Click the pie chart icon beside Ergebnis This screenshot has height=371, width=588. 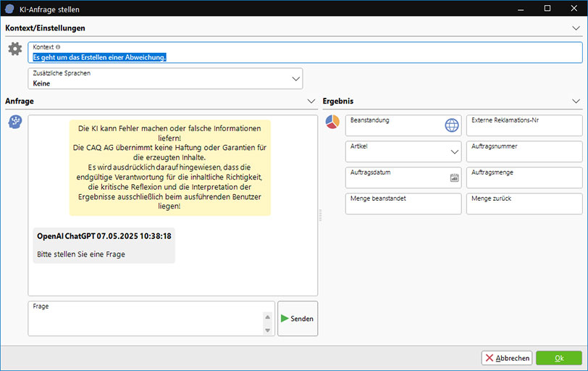click(x=332, y=122)
